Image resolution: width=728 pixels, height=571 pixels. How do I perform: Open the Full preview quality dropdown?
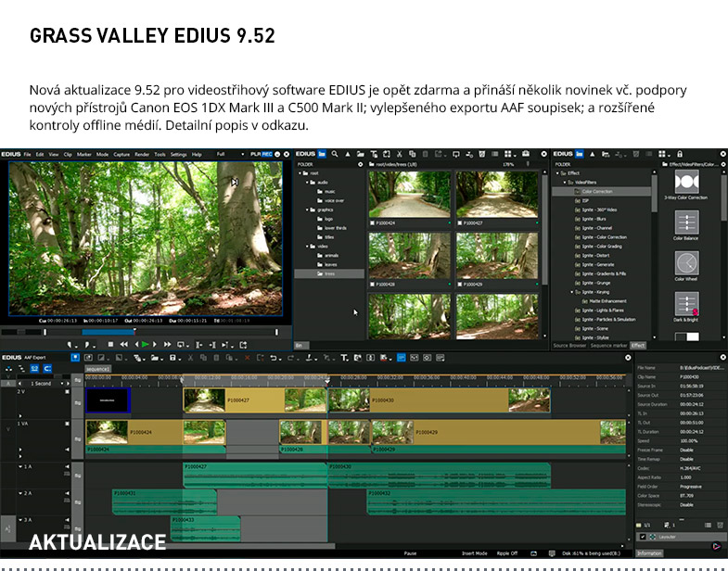click(231, 154)
